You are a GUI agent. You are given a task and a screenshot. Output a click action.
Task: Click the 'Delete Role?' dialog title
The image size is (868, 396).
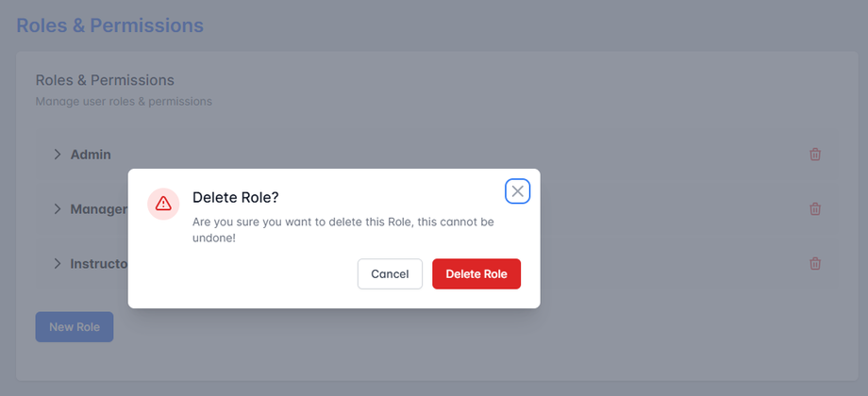click(236, 197)
